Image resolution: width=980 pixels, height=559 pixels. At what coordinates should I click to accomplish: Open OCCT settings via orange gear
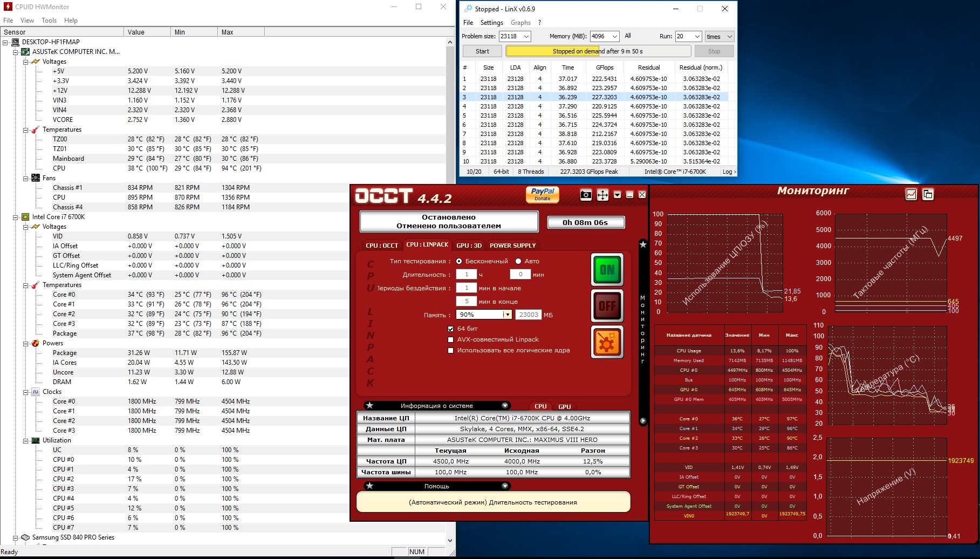click(607, 342)
